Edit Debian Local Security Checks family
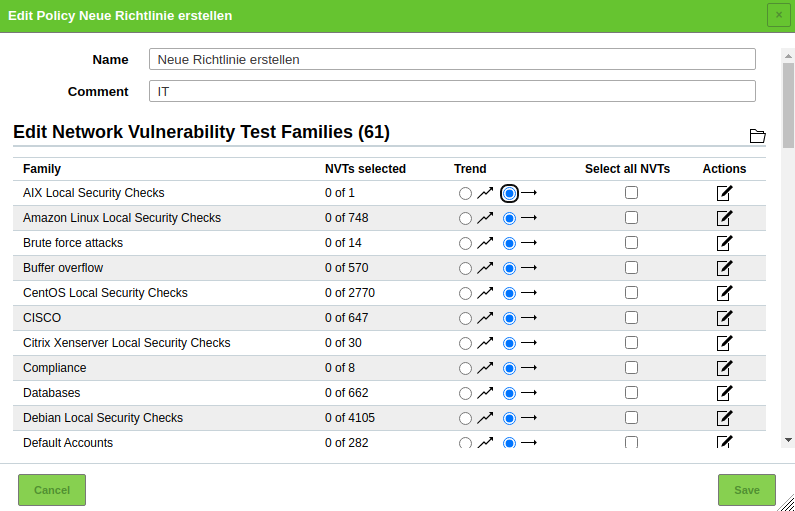The image size is (795, 511). pos(724,418)
